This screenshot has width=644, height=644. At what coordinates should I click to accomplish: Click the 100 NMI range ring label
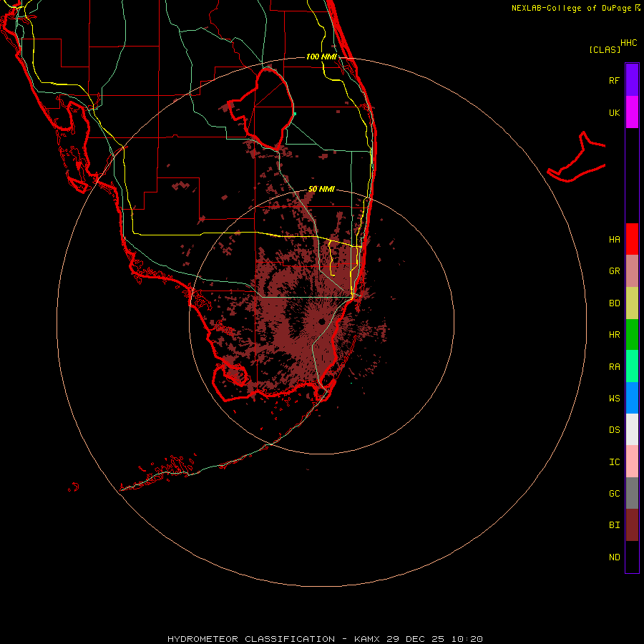321,57
